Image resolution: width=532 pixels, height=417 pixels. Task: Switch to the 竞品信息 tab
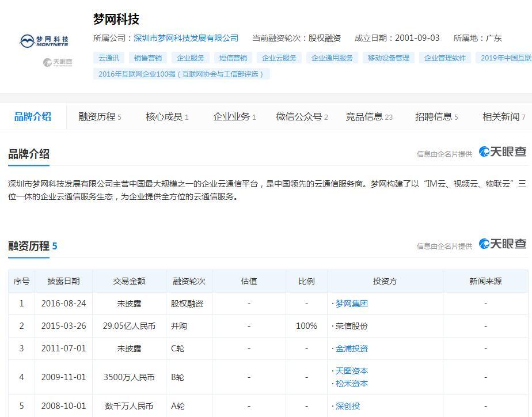(x=369, y=117)
